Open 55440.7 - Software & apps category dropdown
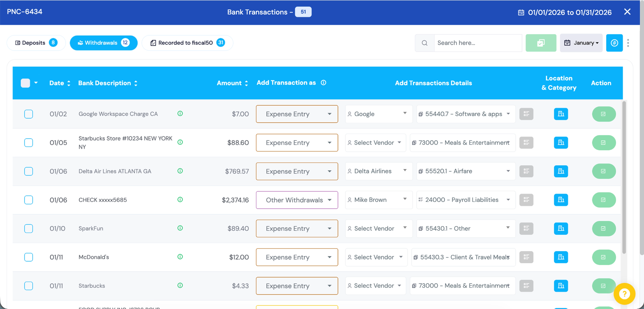 click(x=466, y=114)
